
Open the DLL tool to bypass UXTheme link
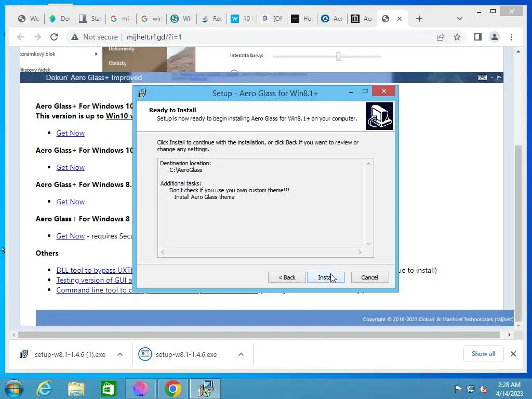point(95,270)
